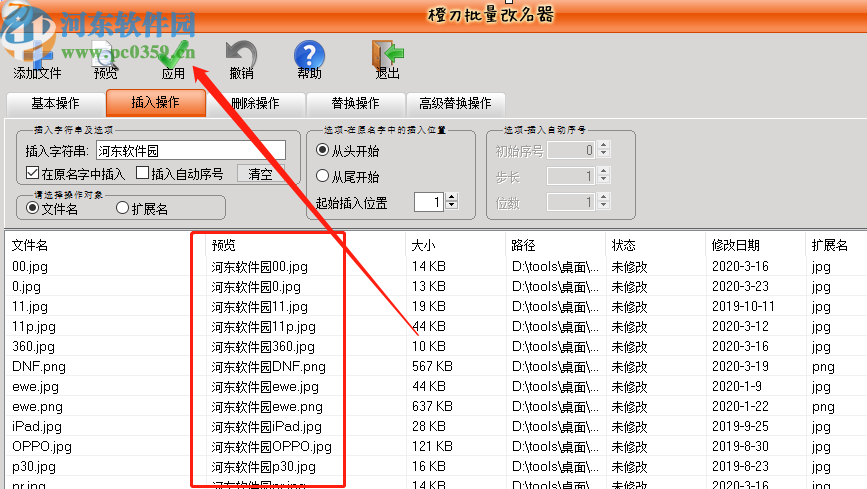Click preview name 河东软件园OPPO.jpg
The height and width of the screenshot is (489, 867).
tap(271, 446)
